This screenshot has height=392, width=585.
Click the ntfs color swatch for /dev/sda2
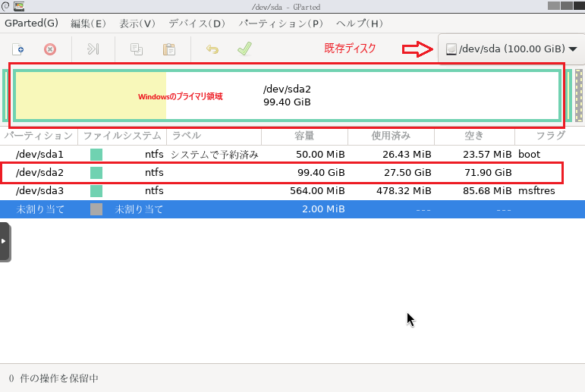(x=96, y=173)
